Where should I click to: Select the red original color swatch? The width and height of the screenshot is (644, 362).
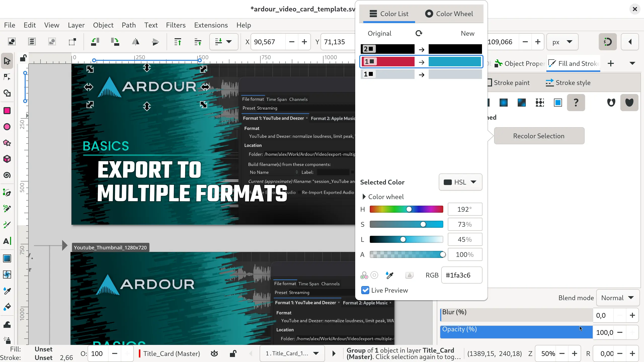coord(388,62)
